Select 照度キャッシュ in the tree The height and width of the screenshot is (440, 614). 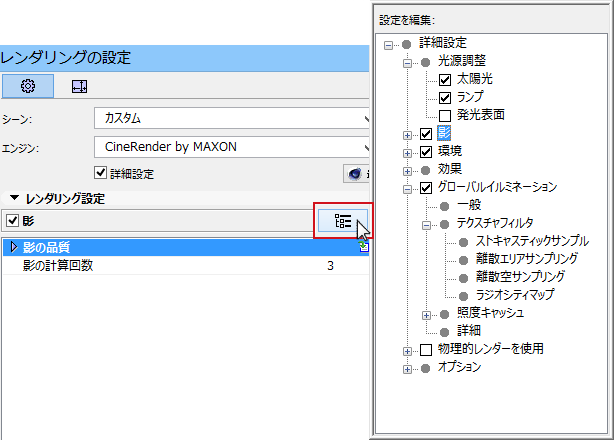click(490, 313)
